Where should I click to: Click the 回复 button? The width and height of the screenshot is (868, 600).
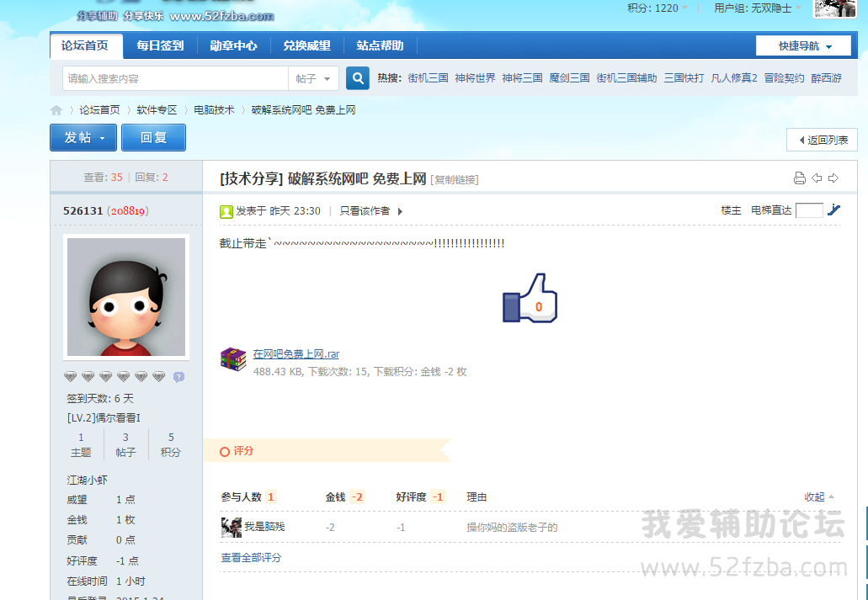(153, 137)
